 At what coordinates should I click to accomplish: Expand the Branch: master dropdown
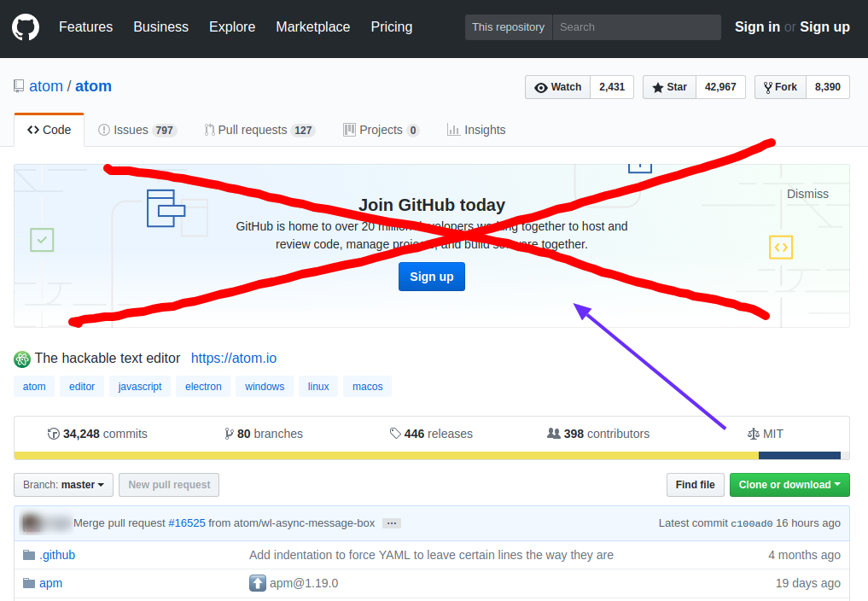click(64, 485)
